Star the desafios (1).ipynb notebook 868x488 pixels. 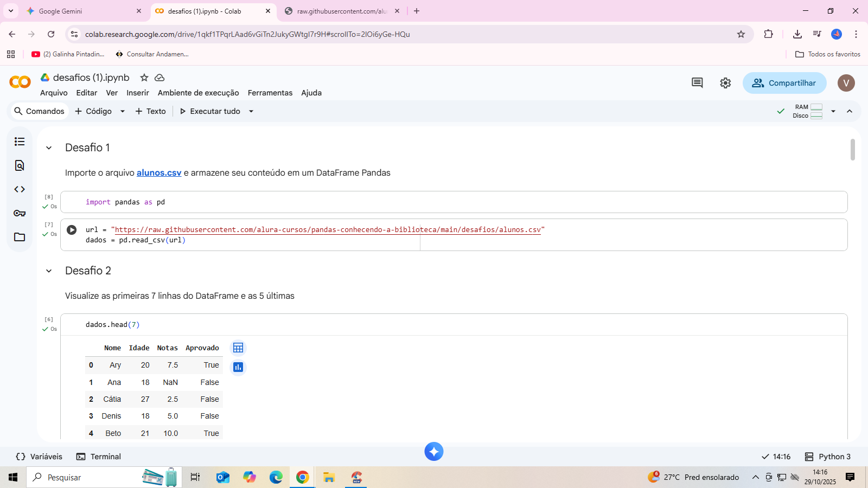coord(144,78)
